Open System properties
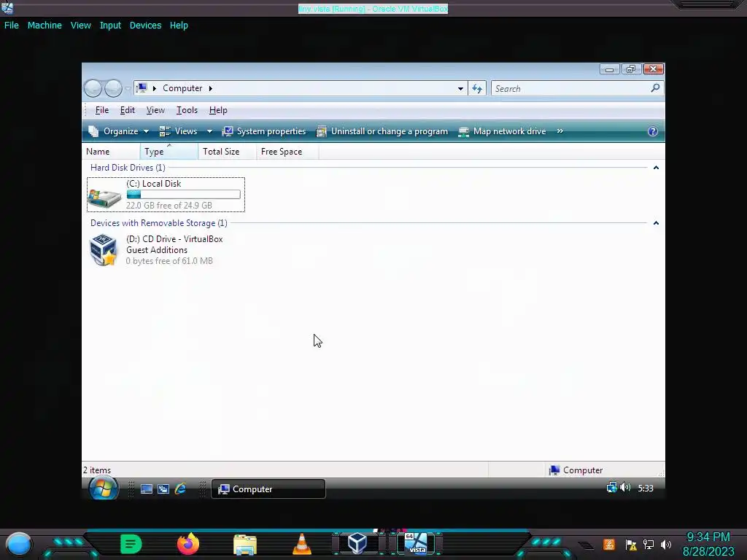 [264, 131]
